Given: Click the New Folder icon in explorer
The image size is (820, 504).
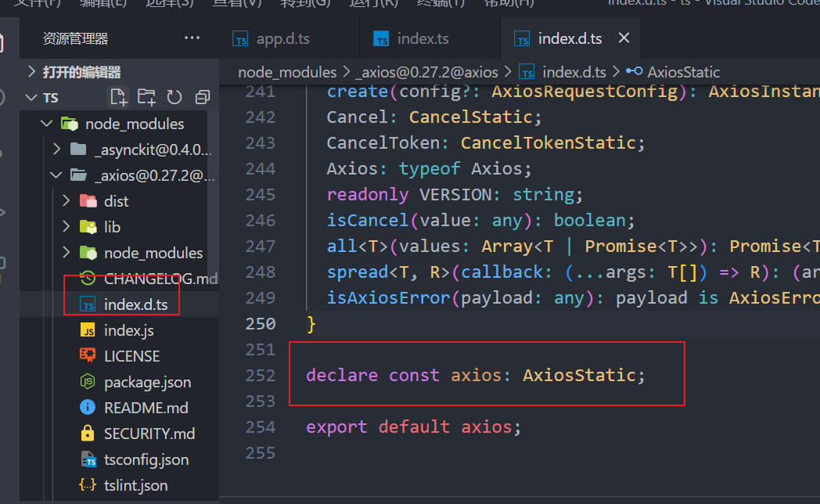Looking at the screenshot, I should (x=146, y=97).
